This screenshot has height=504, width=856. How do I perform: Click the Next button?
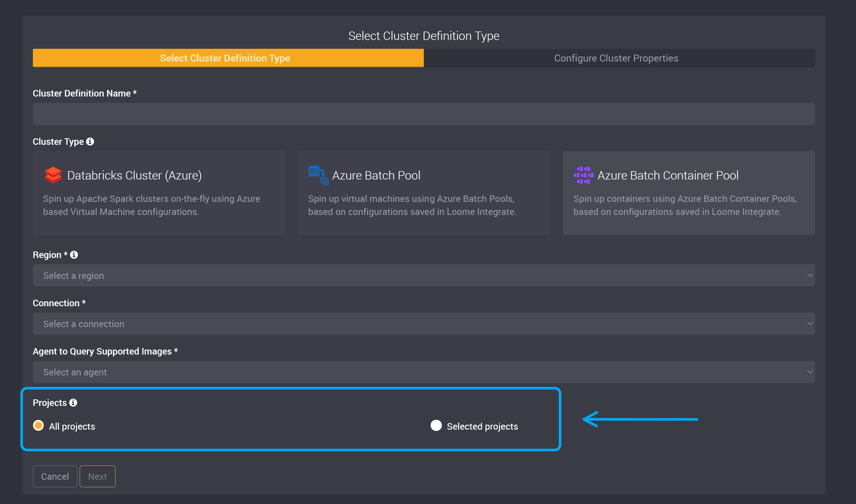tap(98, 476)
